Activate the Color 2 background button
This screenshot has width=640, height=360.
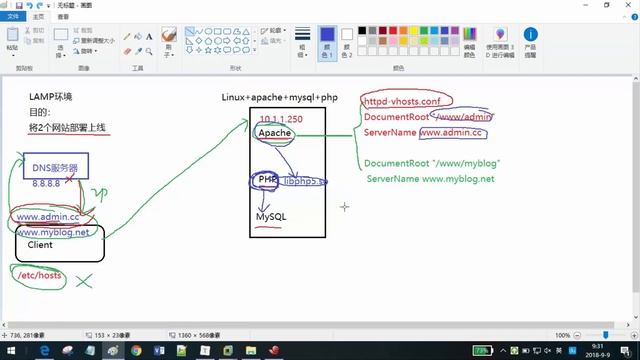coord(347,42)
